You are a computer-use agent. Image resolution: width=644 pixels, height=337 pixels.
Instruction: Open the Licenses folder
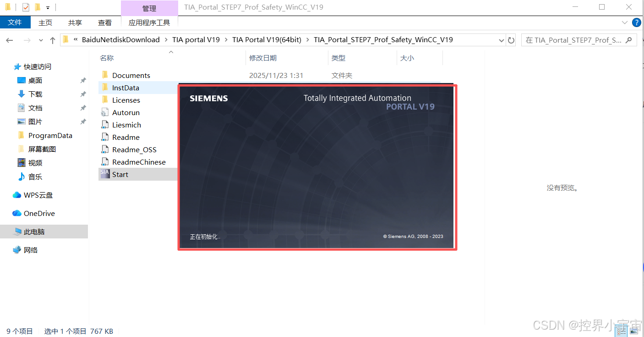(x=126, y=100)
